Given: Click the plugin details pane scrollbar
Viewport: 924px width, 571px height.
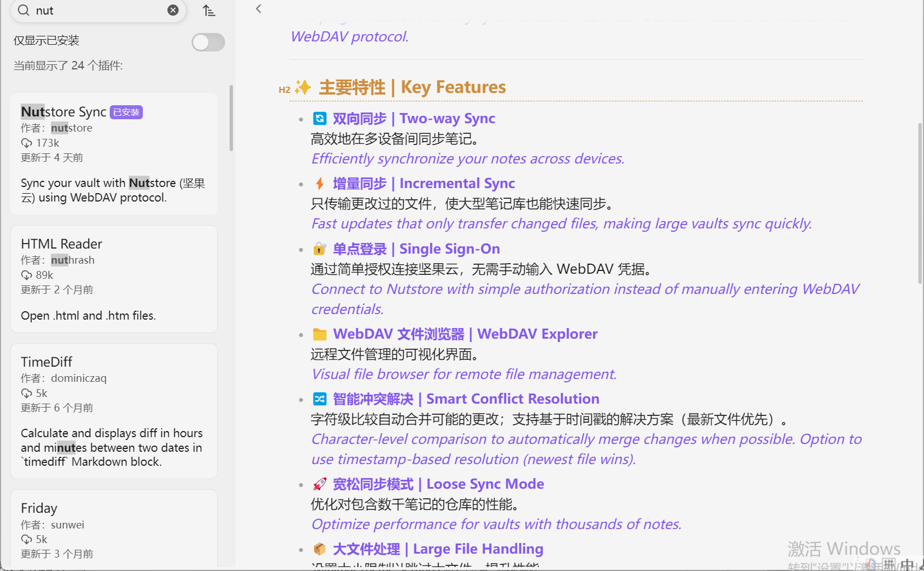Looking at the screenshot, I should click(x=920, y=203).
